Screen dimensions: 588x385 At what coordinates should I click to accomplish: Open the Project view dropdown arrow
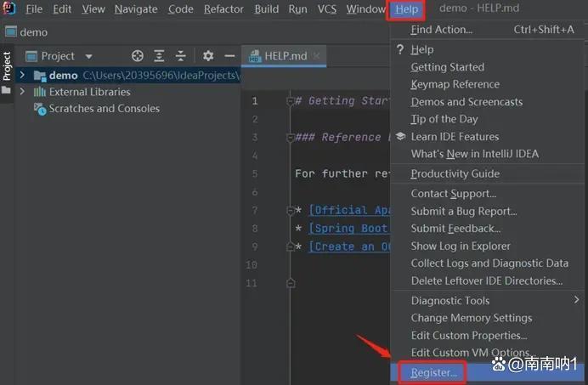(88, 57)
